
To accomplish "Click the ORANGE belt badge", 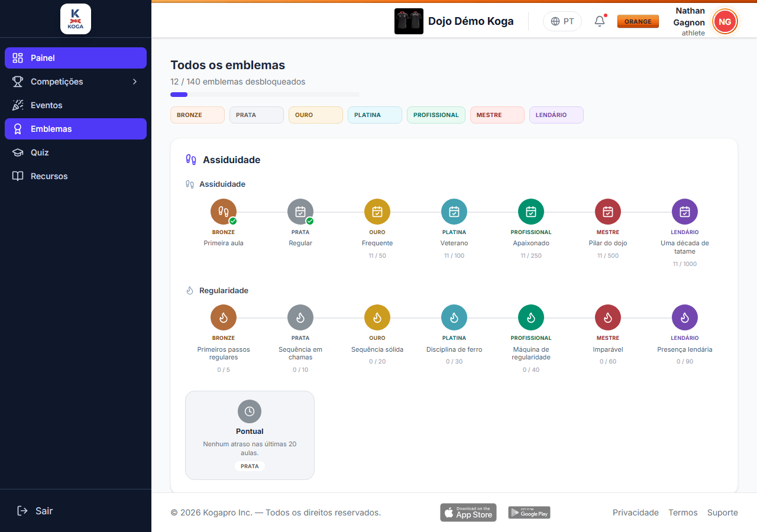I will coord(638,21).
